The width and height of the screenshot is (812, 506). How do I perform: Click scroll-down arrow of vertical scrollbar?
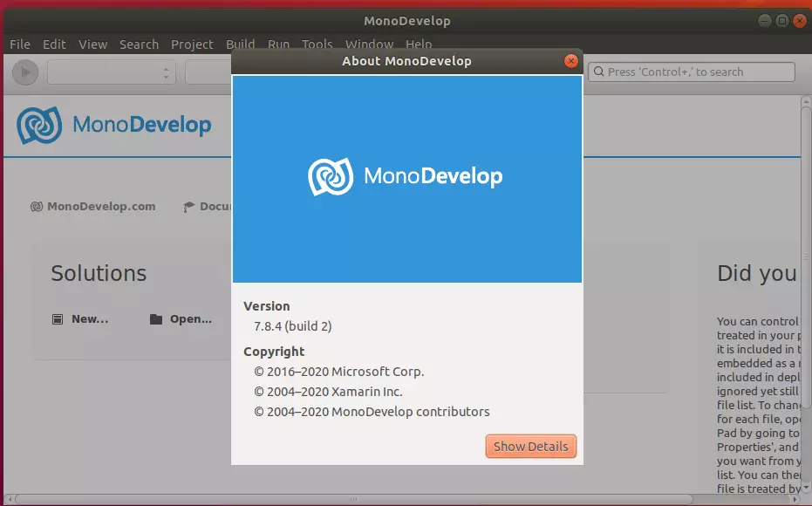[x=806, y=488]
